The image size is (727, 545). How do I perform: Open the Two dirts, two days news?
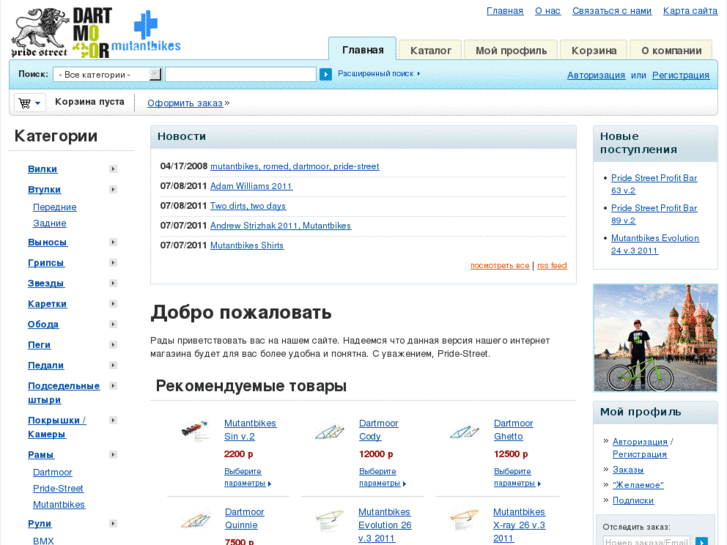248,206
